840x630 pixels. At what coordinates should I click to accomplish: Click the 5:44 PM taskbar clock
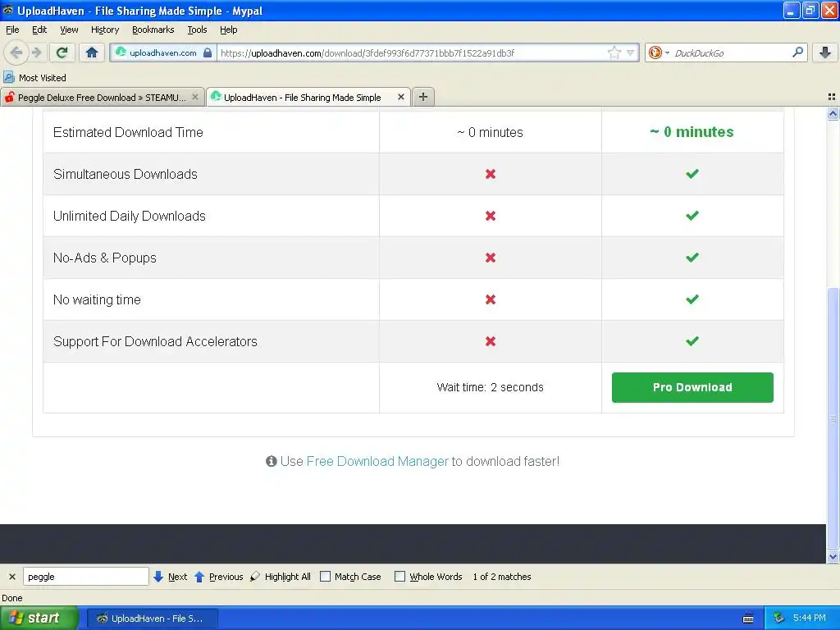point(809,619)
